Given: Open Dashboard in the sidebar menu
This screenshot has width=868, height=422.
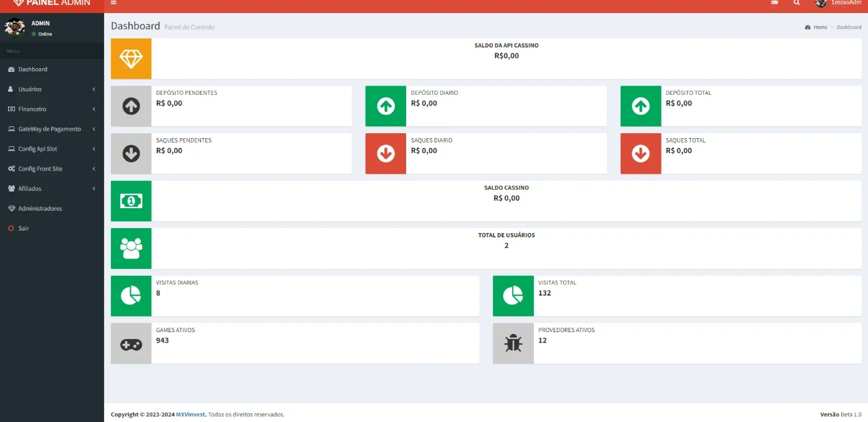Looking at the screenshot, I should tap(52, 69).
